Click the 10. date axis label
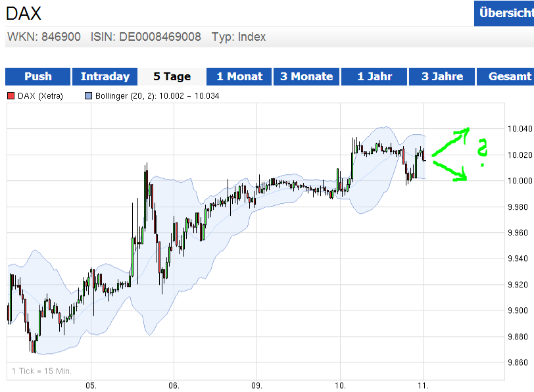Image resolution: width=534 pixels, height=392 pixels. (x=340, y=386)
